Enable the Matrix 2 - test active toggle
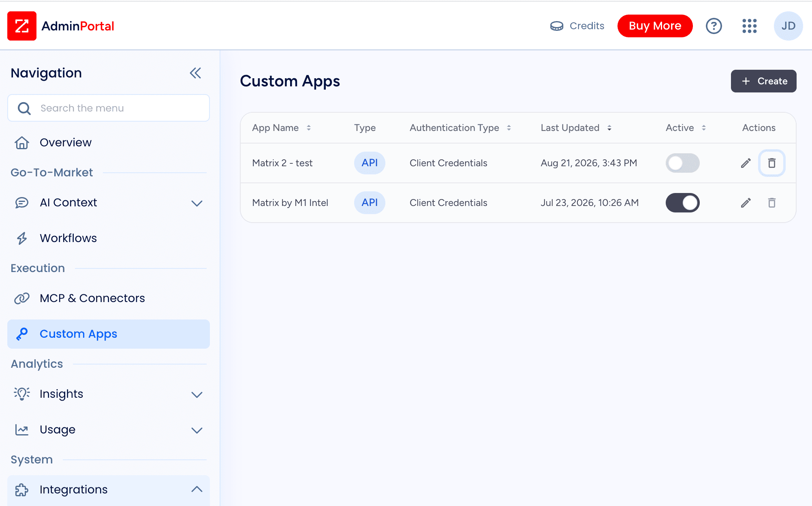Screen dimensions: 812x506 point(683,163)
